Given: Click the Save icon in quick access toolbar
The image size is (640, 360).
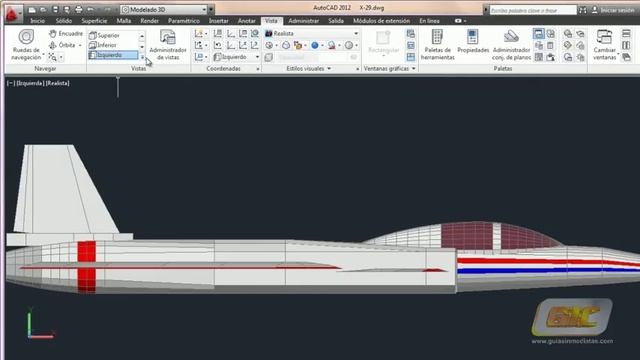Looking at the screenshot, I should 56,9.
